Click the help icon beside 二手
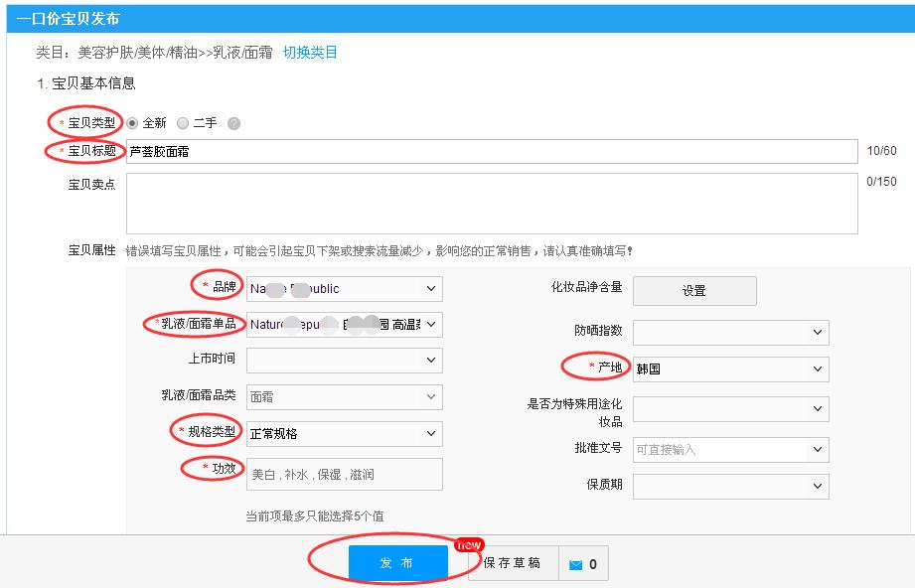Viewport: 915px width, 588px height. [234, 123]
